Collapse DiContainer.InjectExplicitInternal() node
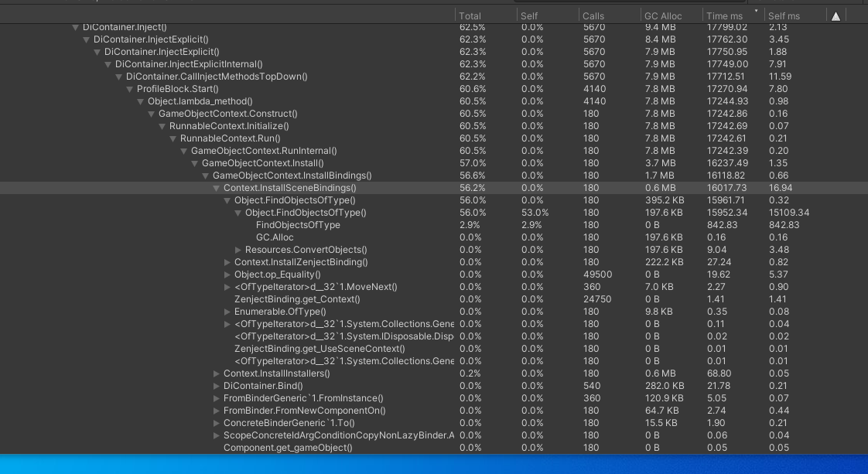Viewport: 868px width, 474px height. [x=108, y=65]
